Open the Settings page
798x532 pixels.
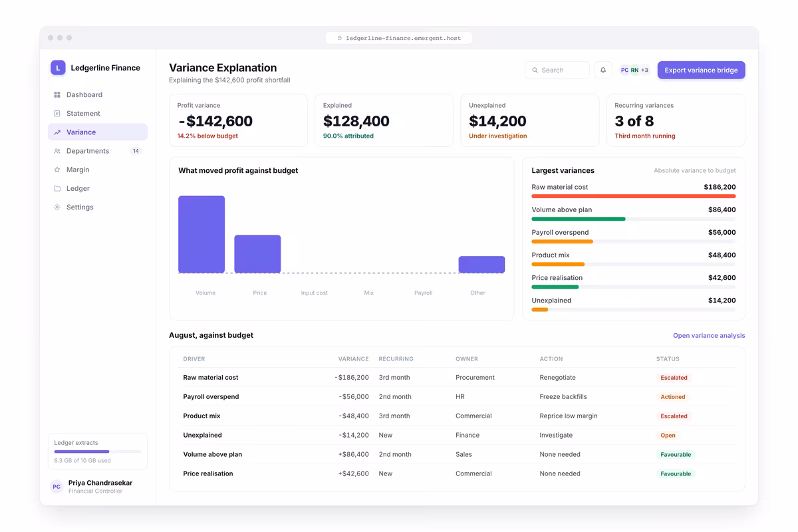98,207
